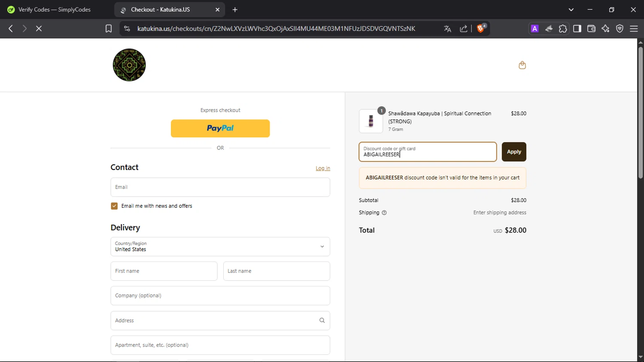Stop the page from loading
This screenshot has height=362, width=644.
click(x=39, y=28)
